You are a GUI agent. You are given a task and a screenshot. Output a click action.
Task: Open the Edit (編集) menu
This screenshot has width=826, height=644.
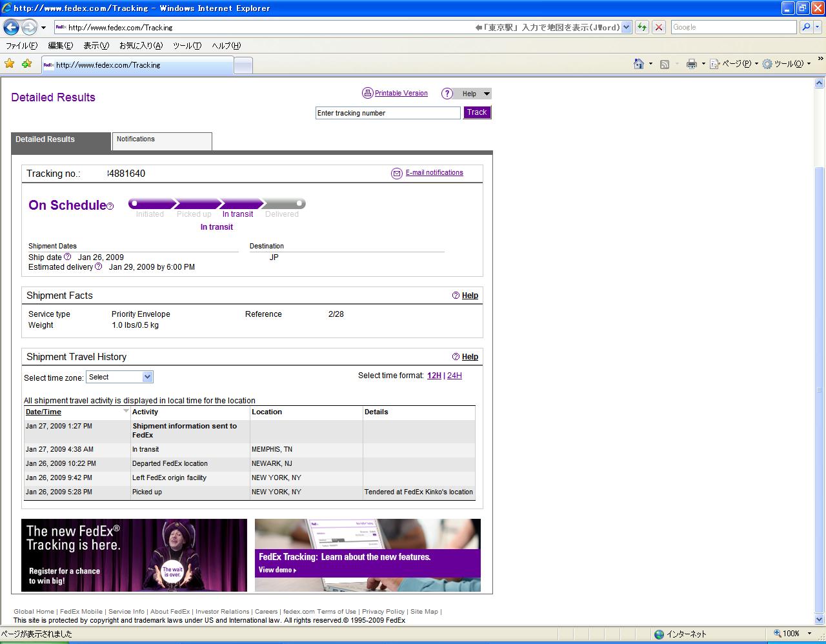61,46
